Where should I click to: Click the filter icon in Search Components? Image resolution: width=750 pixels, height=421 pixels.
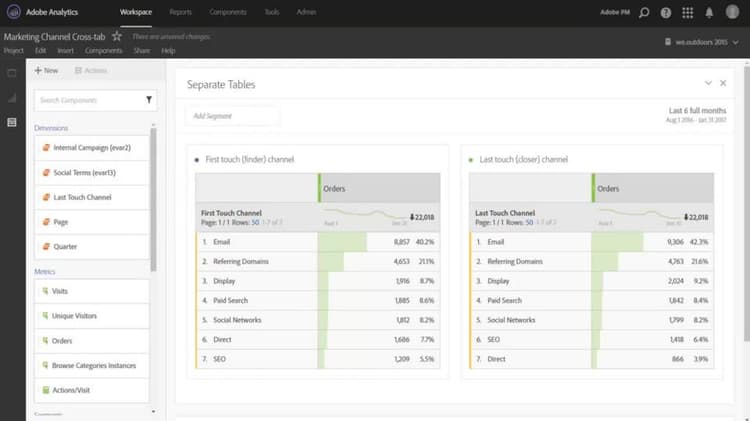[x=149, y=100]
